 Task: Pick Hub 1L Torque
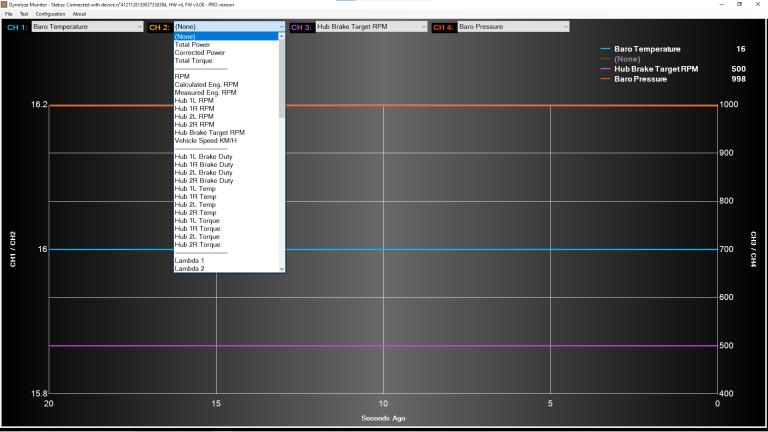click(x=226, y=221)
